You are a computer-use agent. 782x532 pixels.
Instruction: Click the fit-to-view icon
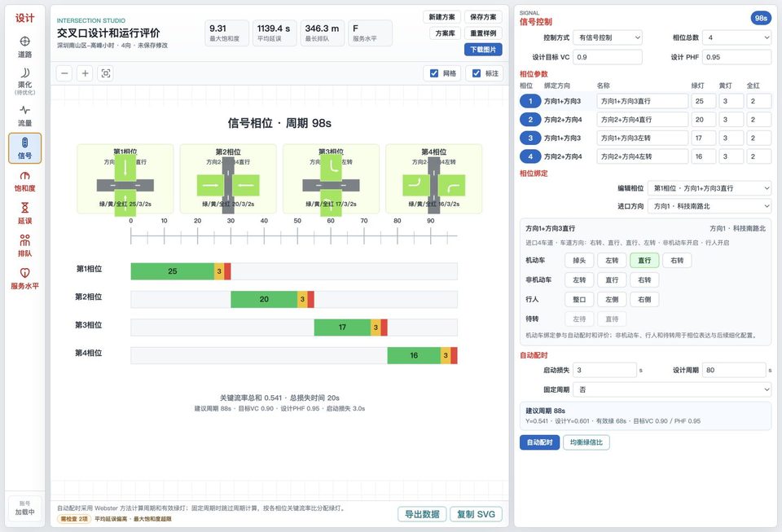[x=106, y=73]
